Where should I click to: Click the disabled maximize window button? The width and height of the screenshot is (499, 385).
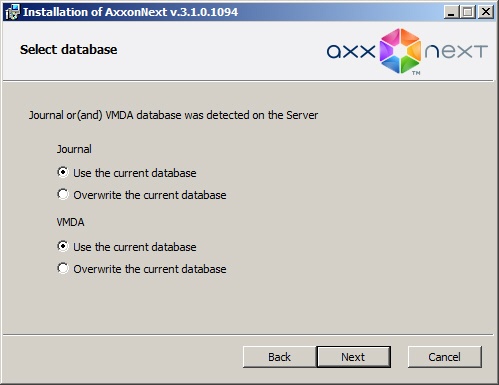click(x=468, y=12)
